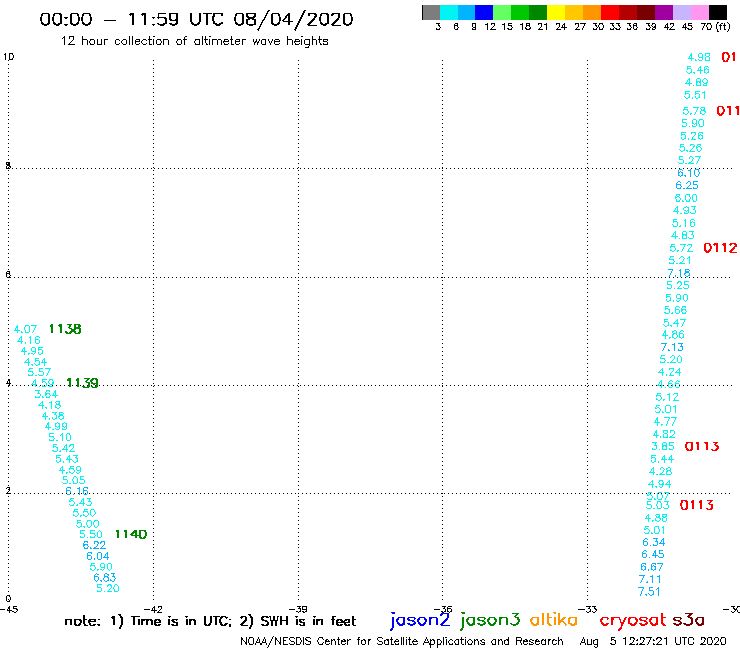
Task: Click wave height value 7.18
Action: [679, 273]
